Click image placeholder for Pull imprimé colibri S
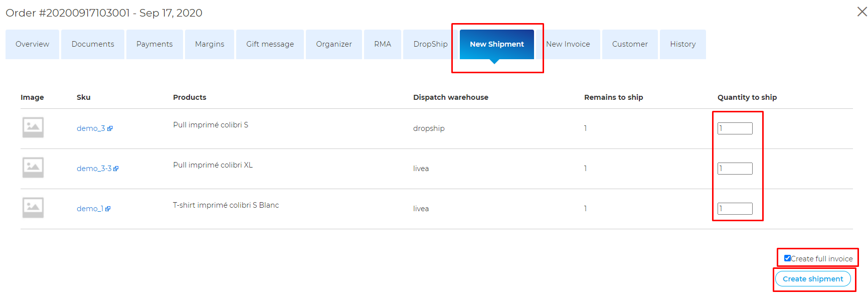 click(x=33, y=127)
